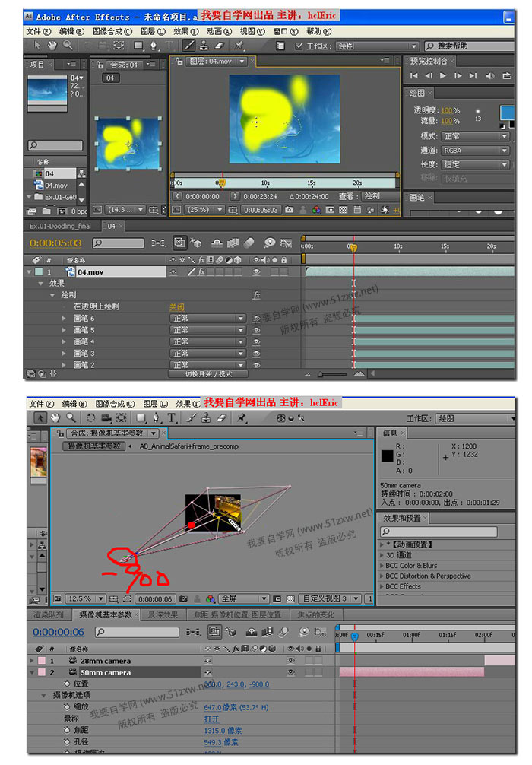Click play button in preview console panel
This screenshot has height=765, width=532.
tap(443, 75)
